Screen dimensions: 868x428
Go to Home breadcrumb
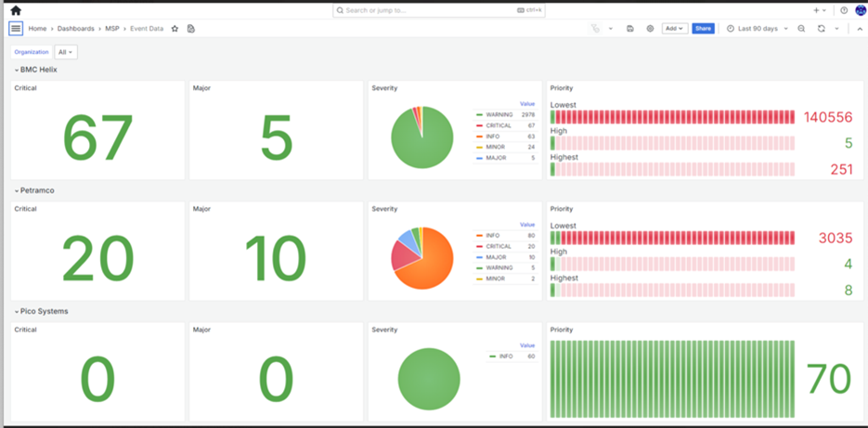(x=38, y=29)
